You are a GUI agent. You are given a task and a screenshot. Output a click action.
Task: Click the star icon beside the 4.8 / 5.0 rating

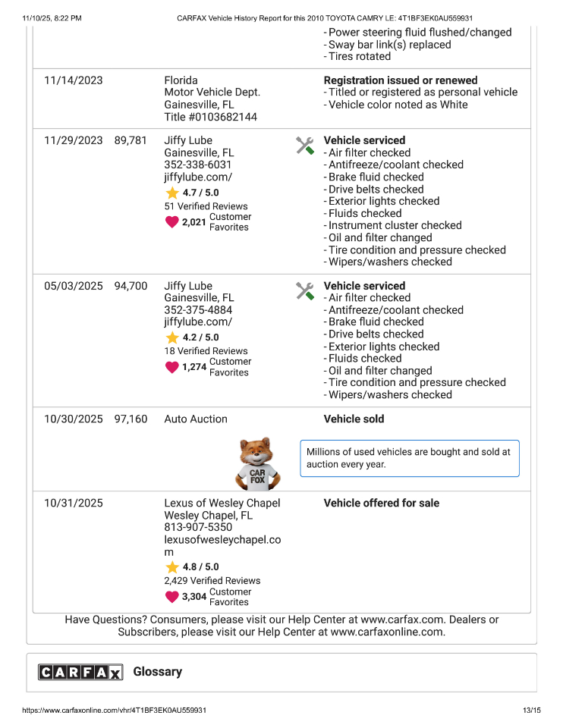[x=172, y=567]
